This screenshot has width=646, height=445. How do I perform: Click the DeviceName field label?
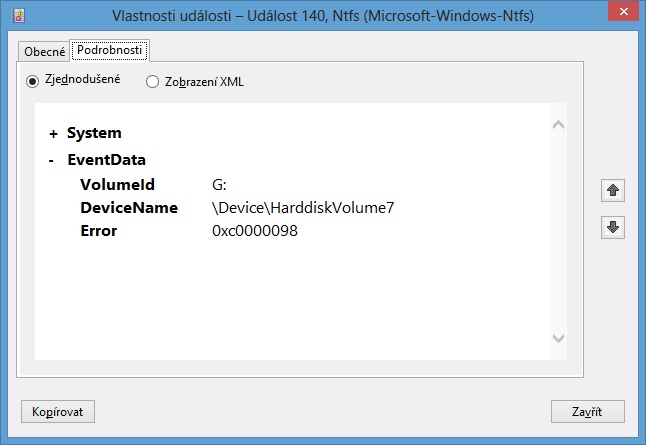[x=128, y=208]
